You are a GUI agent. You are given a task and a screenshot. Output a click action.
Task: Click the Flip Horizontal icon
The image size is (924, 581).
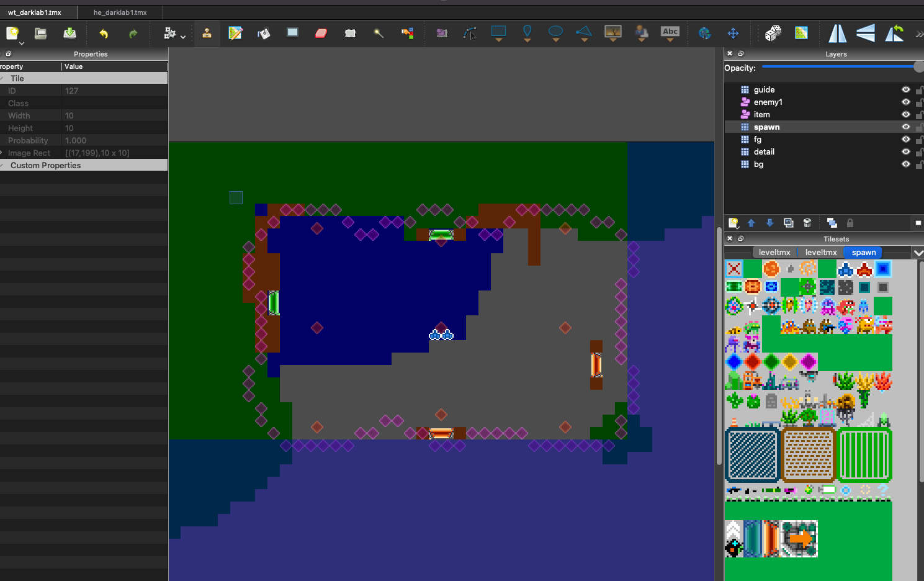click(837, 34)
